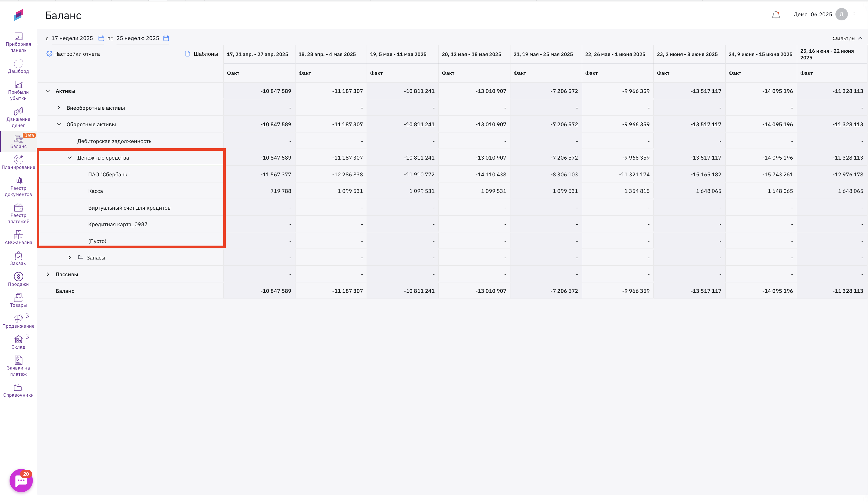Click the Настройки отчета link

tap(77, 54)
